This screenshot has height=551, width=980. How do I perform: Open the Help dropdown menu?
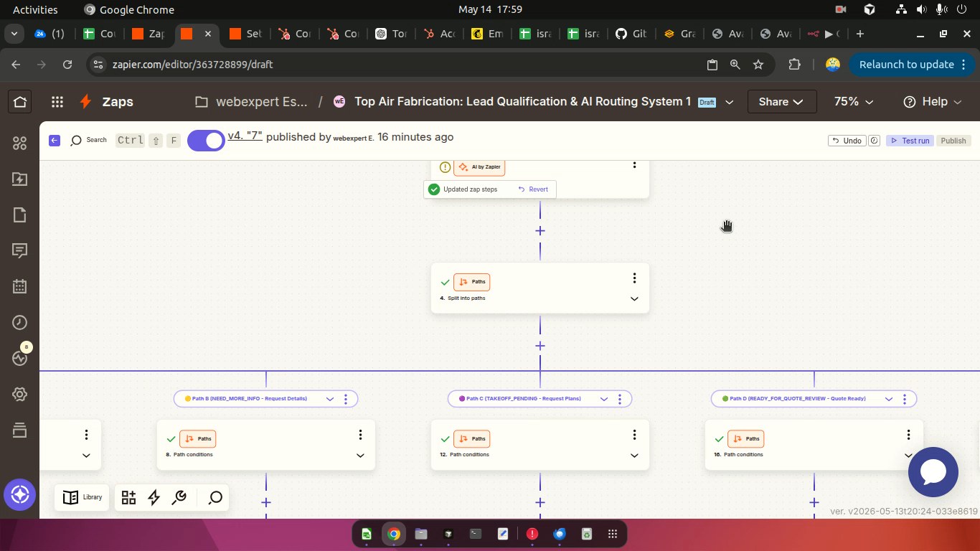click(932, 102)
